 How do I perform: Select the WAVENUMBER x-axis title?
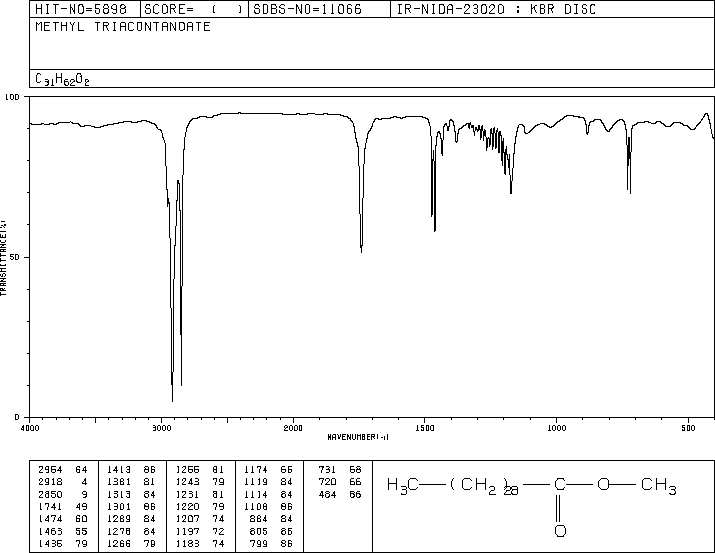tap(358, 437)
